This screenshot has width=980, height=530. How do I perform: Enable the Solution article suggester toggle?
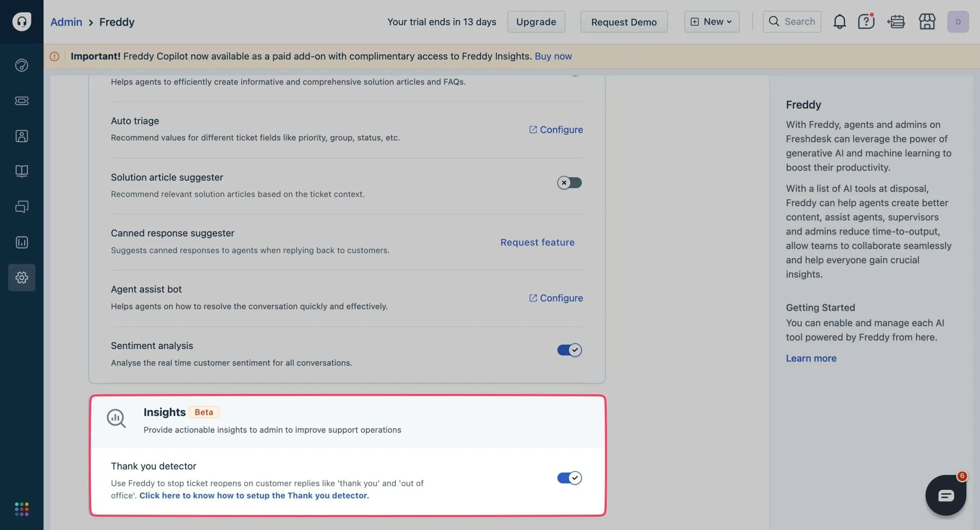569,183
